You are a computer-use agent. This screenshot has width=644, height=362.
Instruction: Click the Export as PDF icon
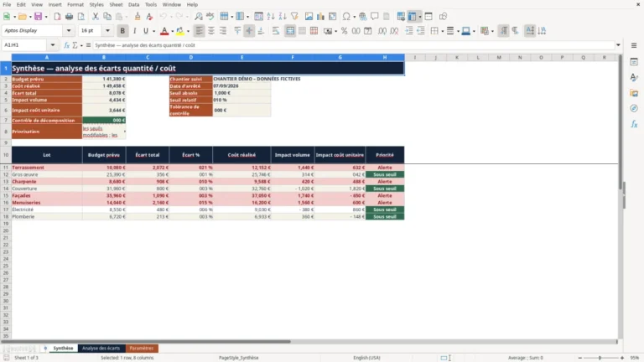tap(57, 17)
